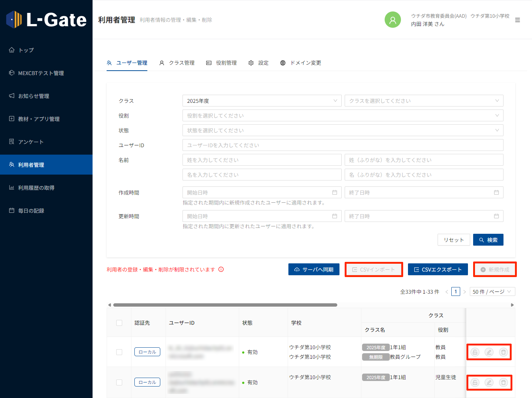
Task: Expand the 2025年度 year dropdown
Action: pos(262,101)
